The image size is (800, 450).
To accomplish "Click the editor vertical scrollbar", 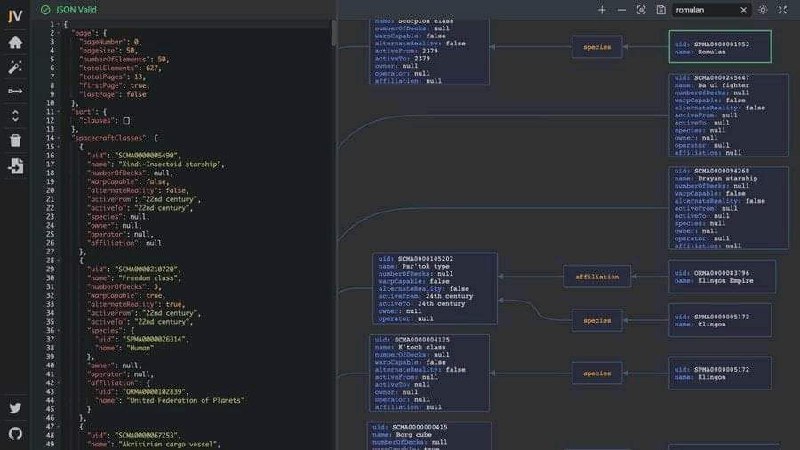I will click(x=334, y=33).
